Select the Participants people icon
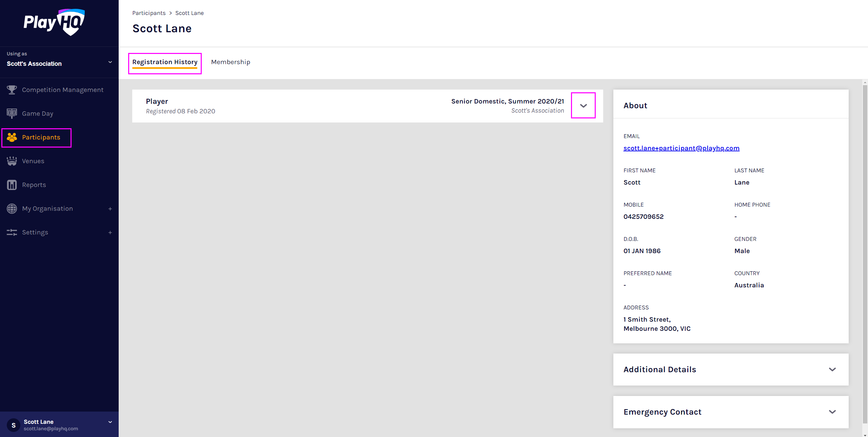The width and height of the screenshot is (868, 437). click(x=12, y=137)
